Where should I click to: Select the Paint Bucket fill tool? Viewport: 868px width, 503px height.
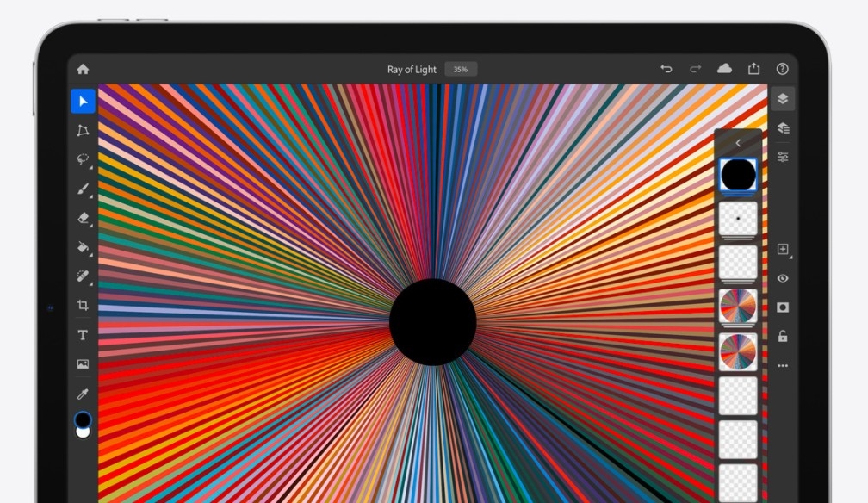coord(83,247)
